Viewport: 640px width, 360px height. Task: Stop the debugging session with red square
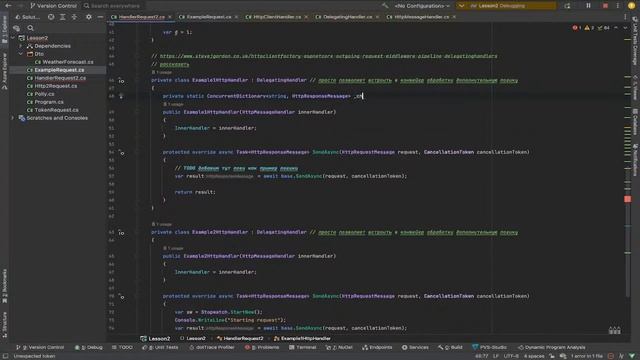coord(605,6)
